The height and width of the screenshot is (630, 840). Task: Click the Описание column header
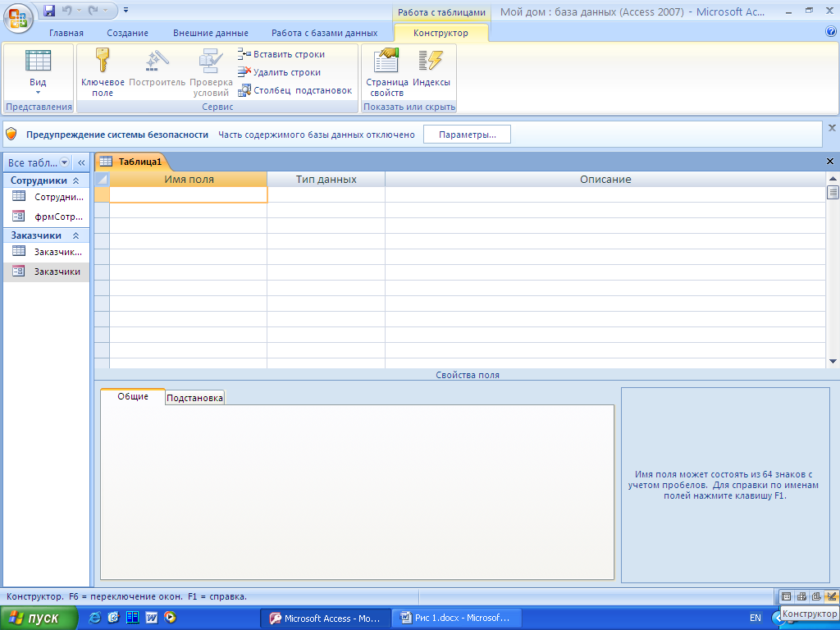[605, 180]
